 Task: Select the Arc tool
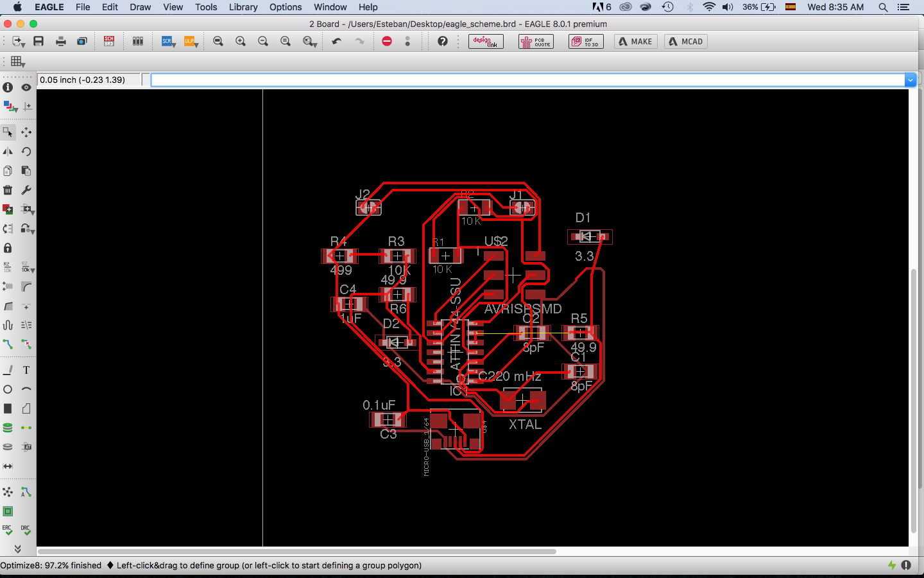coord(26,389)
